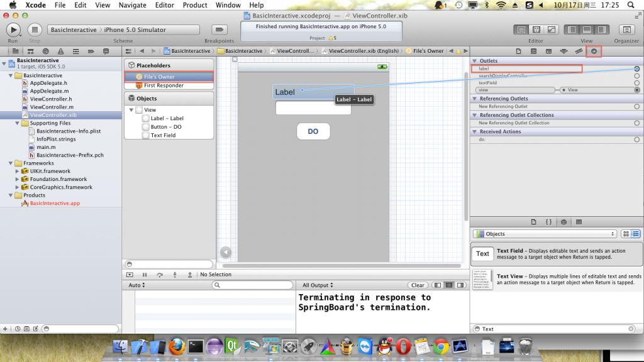Viewport: 644px width, 362px height.
Task: Open the Auto variables filter dropdown
Action: point(136,285)
